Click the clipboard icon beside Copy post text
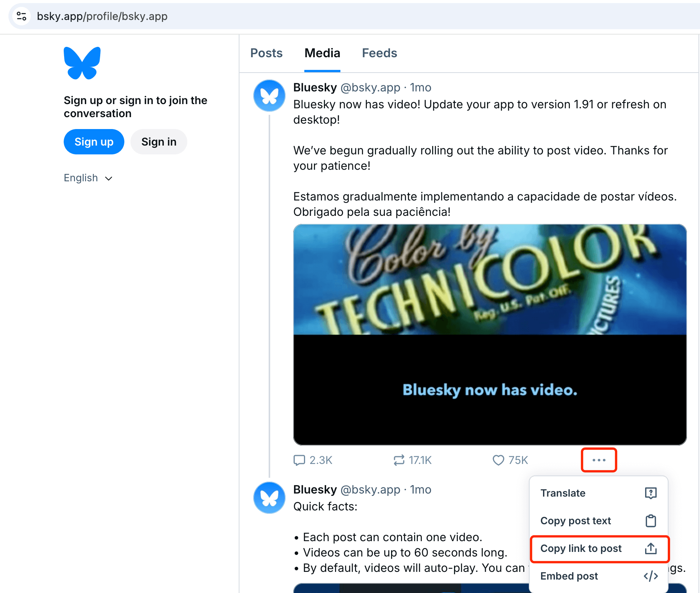The height and width of the screenshot is (593, 700). (x=650, y=521)
